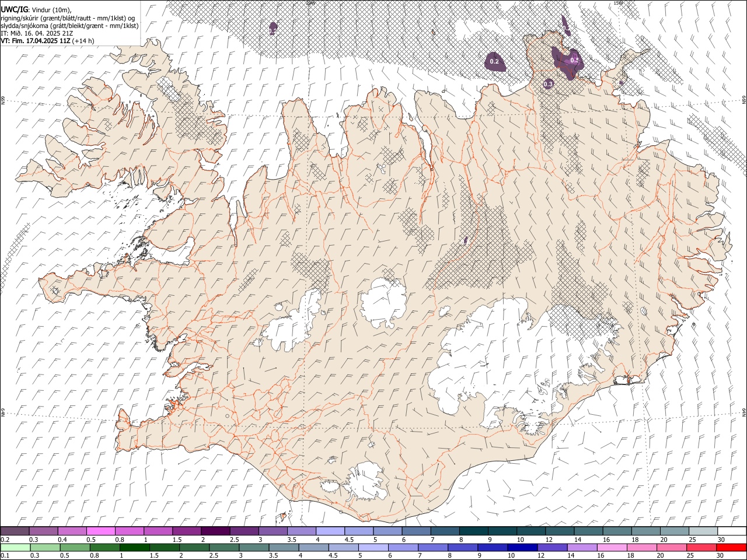Image resolution: width=747 pixels, height=560 pixels.
Task: Click the 4.5 swatch in snow legend
Action: pyautogui.click(x=359, y=531)
